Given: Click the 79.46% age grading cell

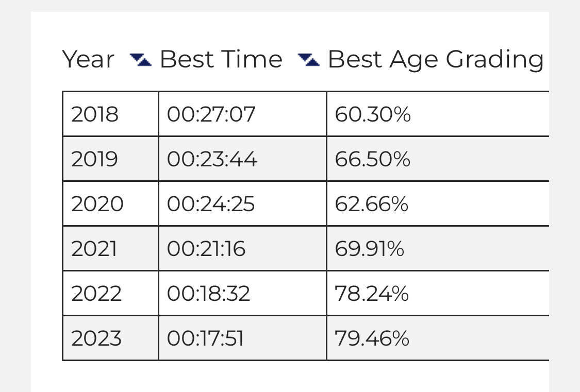Looking at the screenshot, I should (438, 338).
